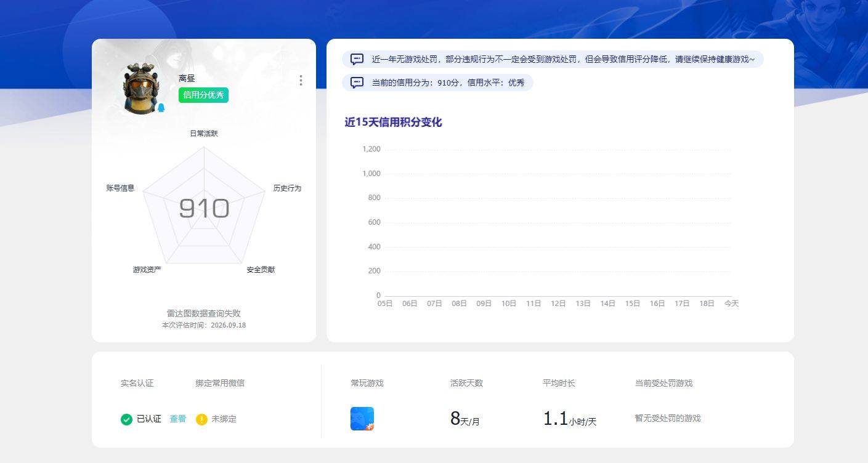Click the chat icon beside 近一年无游戏处罚 notice

(x=357, y=59)
